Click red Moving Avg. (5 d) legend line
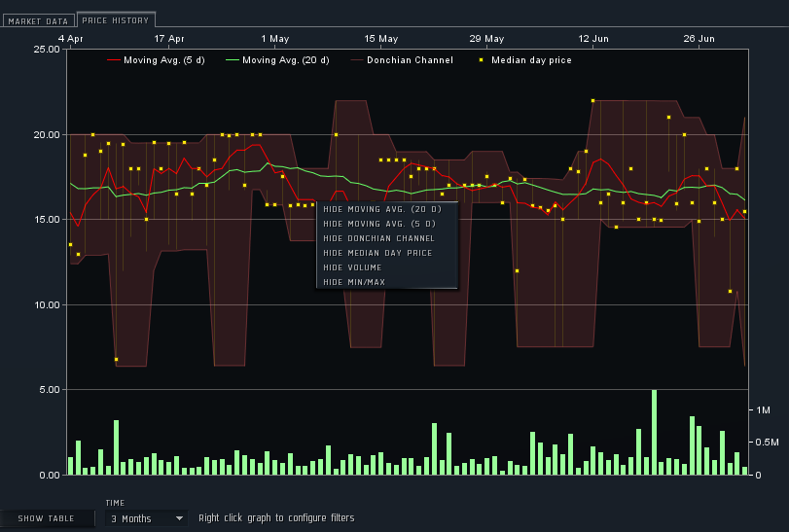 (x=114, y=60)
